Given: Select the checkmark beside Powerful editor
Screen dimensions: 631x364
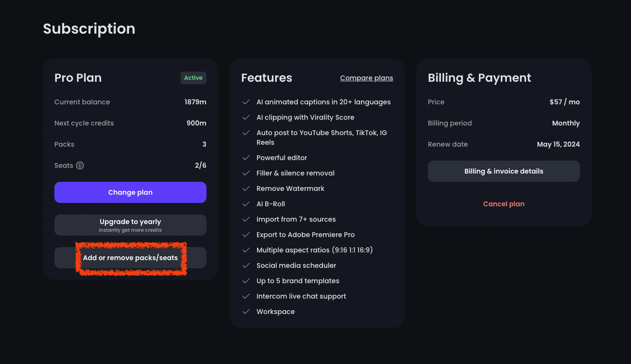Looking at the screenshot, I should click(x=246, y=158).
